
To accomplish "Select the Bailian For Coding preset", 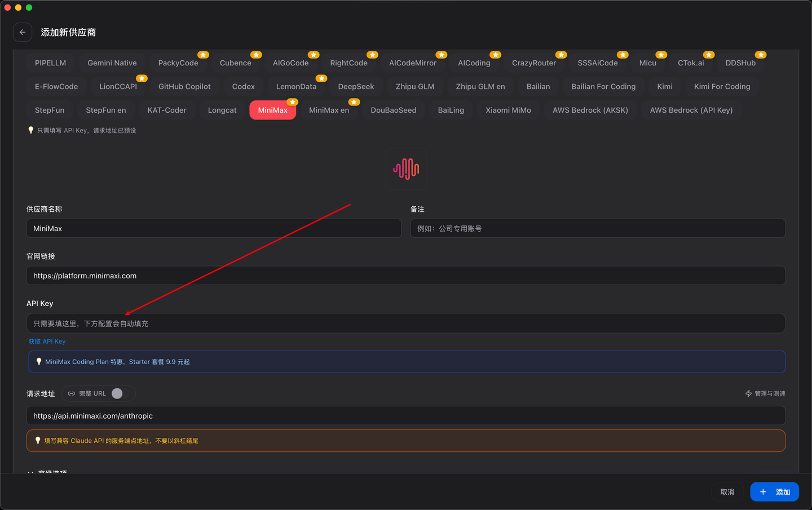I will coord(603,87).
